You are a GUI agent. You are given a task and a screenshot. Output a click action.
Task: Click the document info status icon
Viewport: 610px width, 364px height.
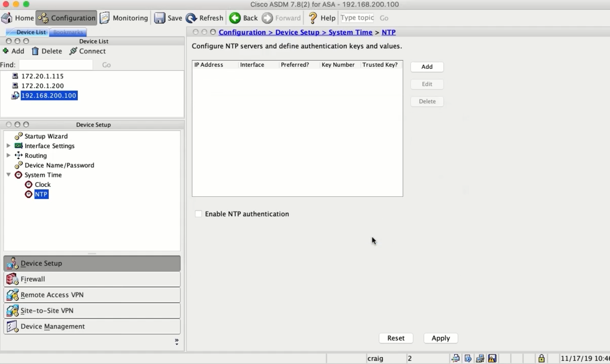point(468,358)
